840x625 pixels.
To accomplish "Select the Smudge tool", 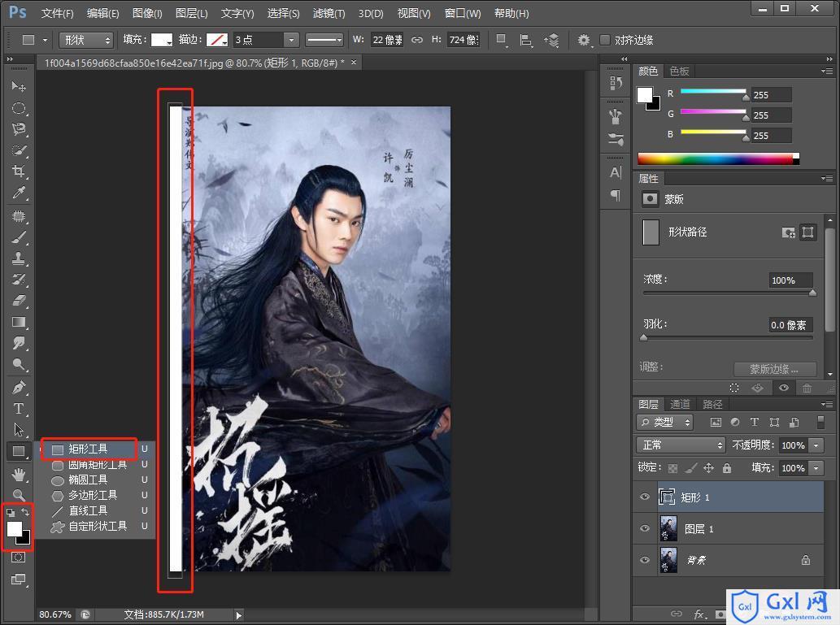I will [x=18, y=343].
